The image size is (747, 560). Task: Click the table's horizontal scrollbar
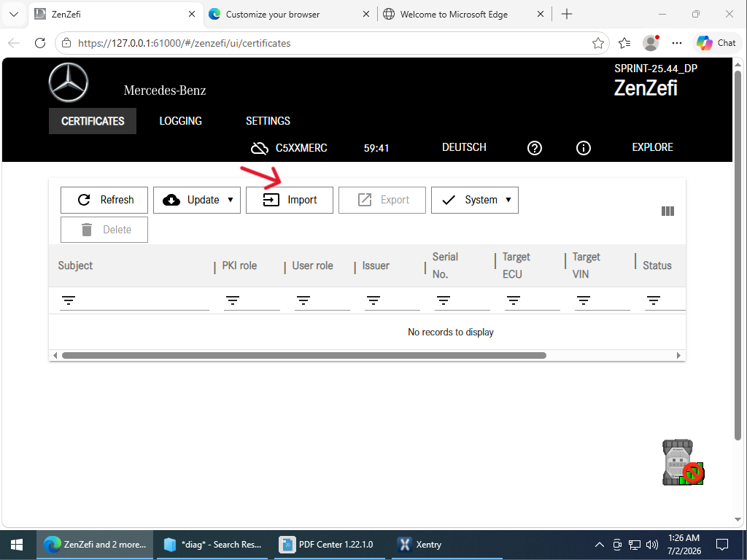304,356
